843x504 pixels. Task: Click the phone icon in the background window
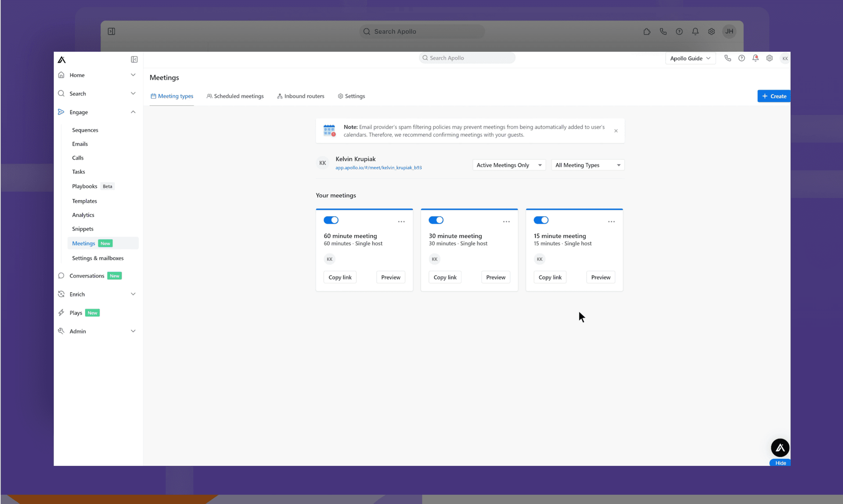(x=663, y=31)
